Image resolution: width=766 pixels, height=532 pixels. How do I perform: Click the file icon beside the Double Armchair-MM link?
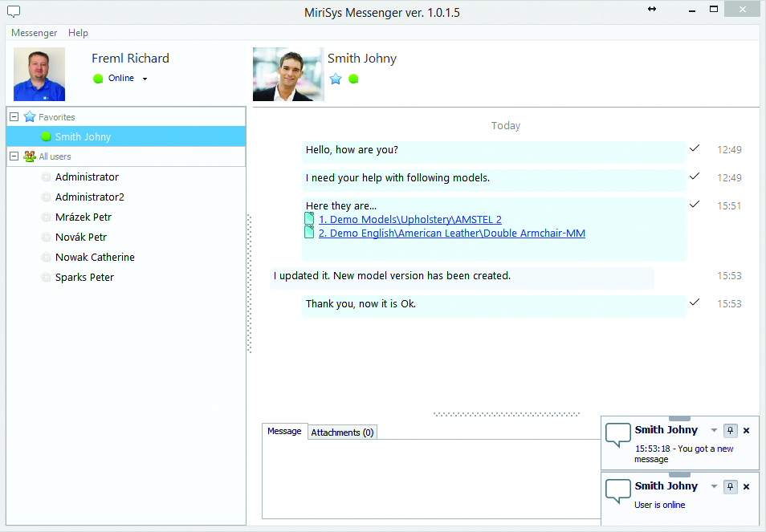310,233
